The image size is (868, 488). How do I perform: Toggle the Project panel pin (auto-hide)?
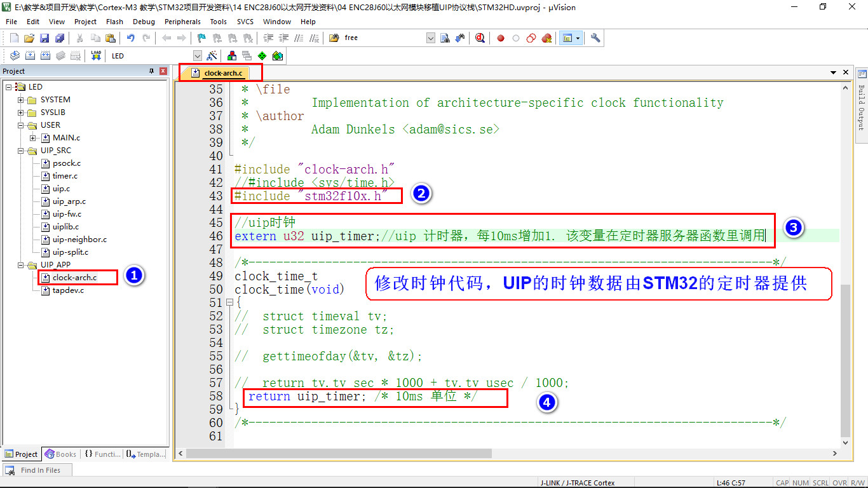(x=151, y=71)
